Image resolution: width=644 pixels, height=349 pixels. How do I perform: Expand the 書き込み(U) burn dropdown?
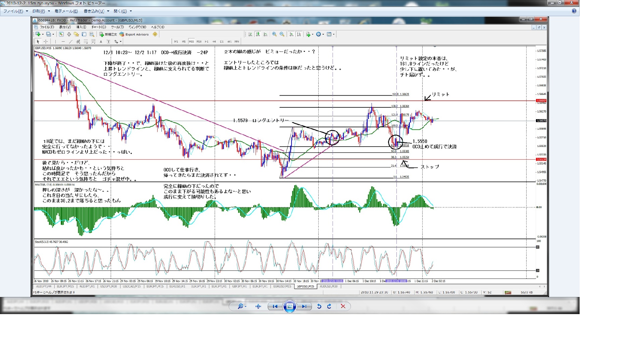click(96, 11)
